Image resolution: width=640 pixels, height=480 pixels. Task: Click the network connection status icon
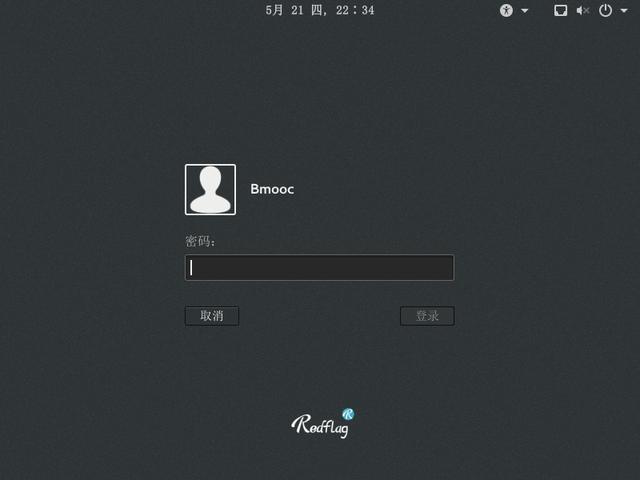tap(561, 10)
